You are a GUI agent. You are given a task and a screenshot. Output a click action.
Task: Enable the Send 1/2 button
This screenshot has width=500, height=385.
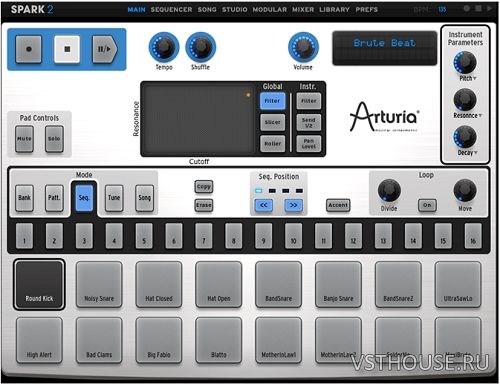tap(309, 122)
